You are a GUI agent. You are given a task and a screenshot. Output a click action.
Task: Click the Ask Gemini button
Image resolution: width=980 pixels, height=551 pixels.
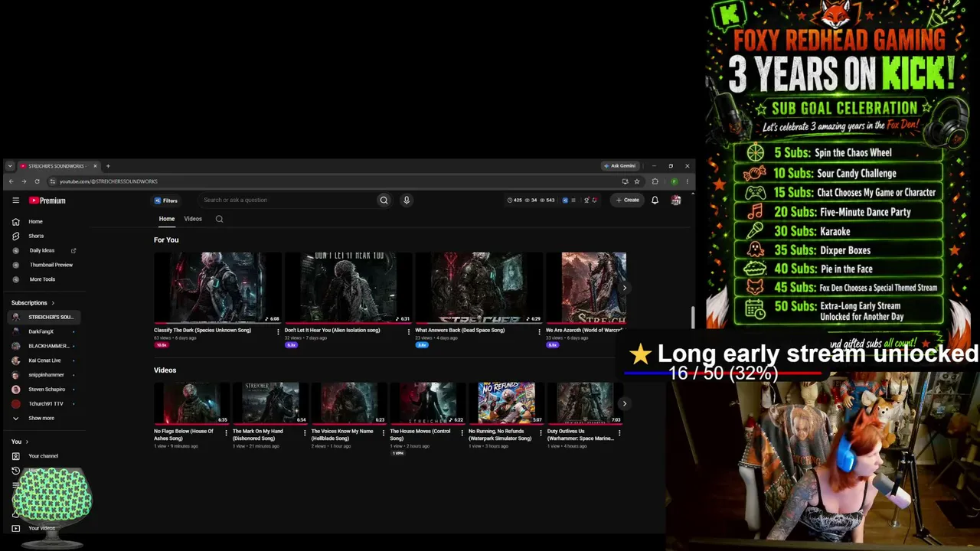point(619,166)
